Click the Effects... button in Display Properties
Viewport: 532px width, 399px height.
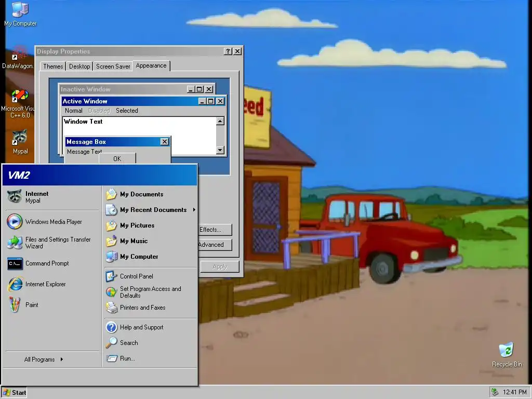tap(215, 230)
